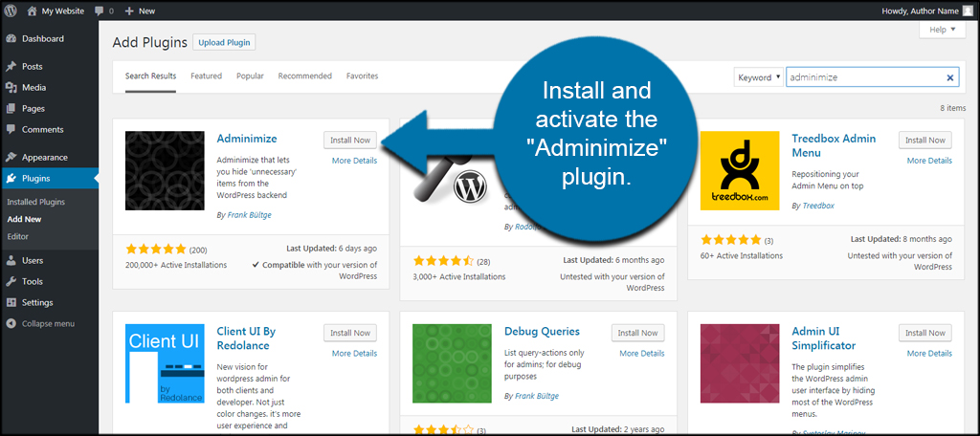Open the Debug Queries green thumbnail
The height and width of the screenshot is (436, 980).
click(x=453, y=363)
